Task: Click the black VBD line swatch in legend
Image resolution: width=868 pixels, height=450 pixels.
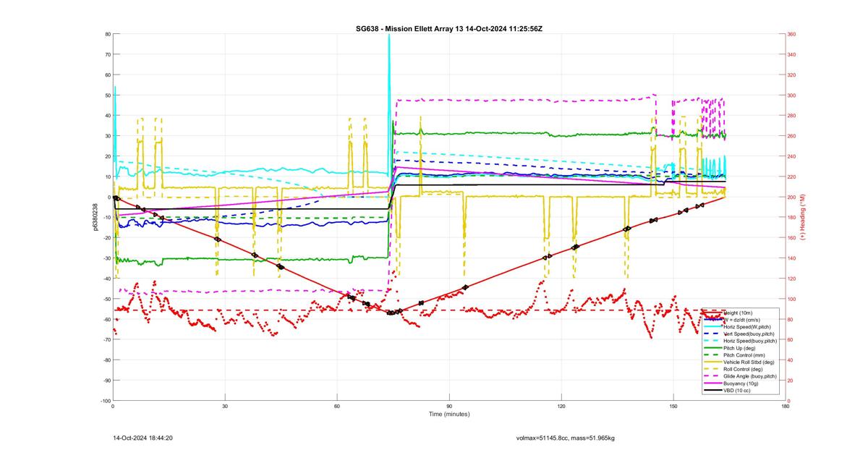Action: [x=712, y=389]
